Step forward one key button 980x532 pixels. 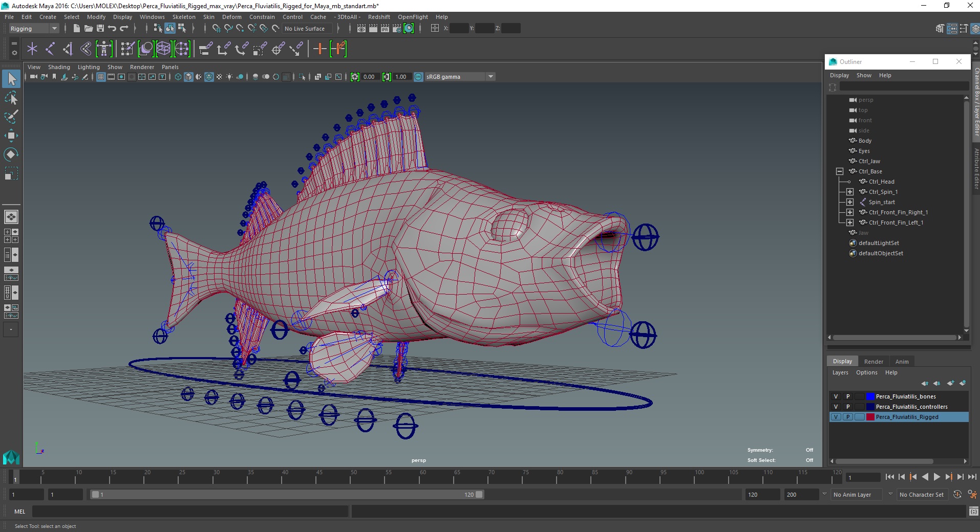click(948, 477)
